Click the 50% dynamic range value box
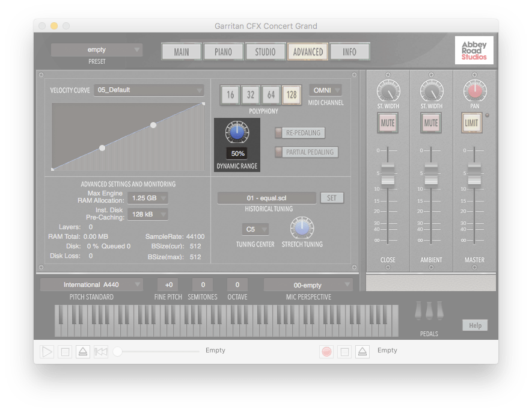Screen dimensions: 532x412 [237, 154]
